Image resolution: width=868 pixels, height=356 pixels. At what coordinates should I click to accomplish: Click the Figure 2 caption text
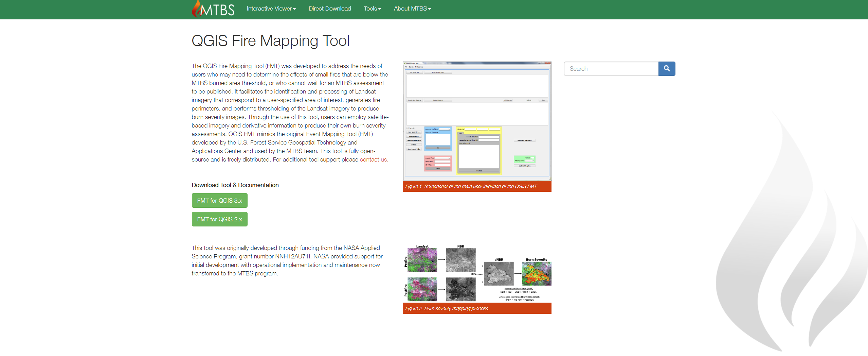pos(447,308)
